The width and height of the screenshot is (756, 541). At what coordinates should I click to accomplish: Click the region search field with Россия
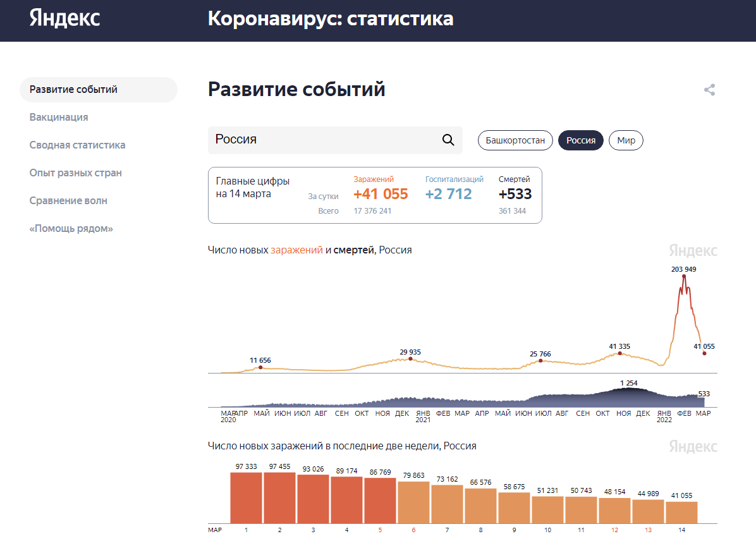point(335,140)
